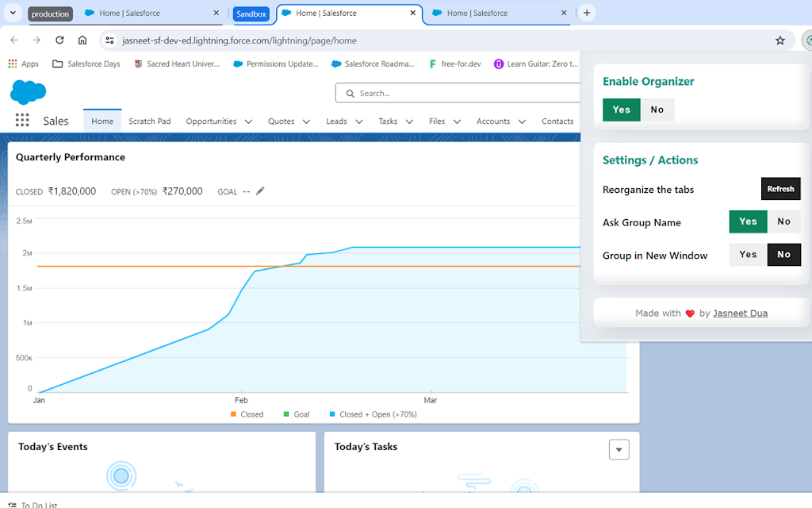Set Ask Group Name to Yes
The height and width of the screenshot is (508, 812).
tap(748, 221)
